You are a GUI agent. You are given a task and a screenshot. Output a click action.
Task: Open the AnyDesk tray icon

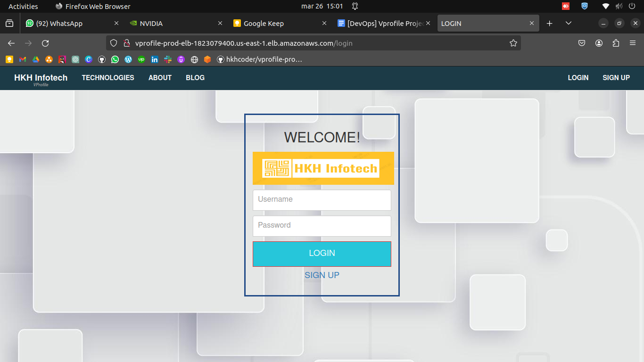(566, 6)
